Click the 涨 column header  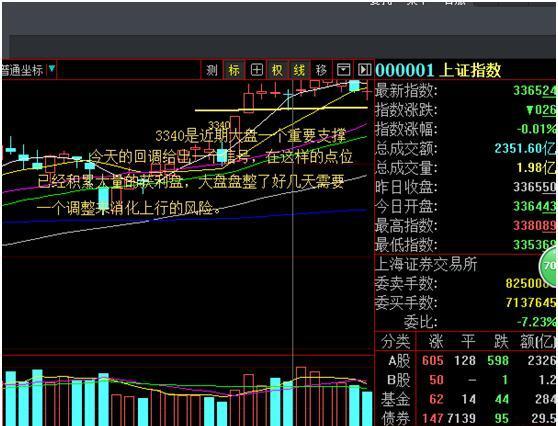point(436,342)
